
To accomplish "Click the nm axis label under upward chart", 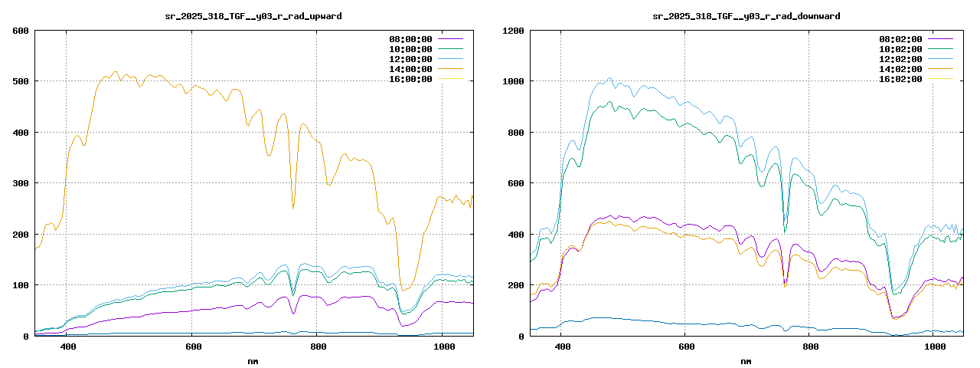I will pyautogui.click(x=253, y=360).
